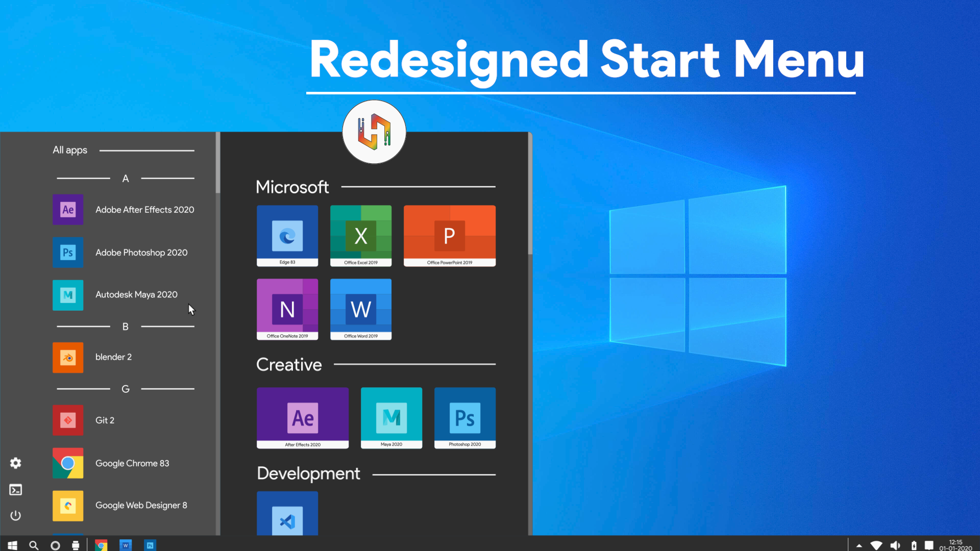This screenshot has height=551, width=980.
Task: Jump to letter A section header
Action: pos(126,179)
